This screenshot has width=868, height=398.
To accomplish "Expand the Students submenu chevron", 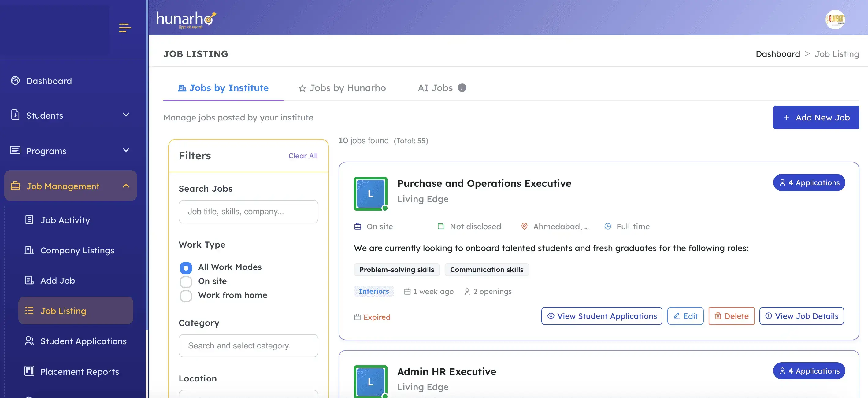I will click(126, 115).
